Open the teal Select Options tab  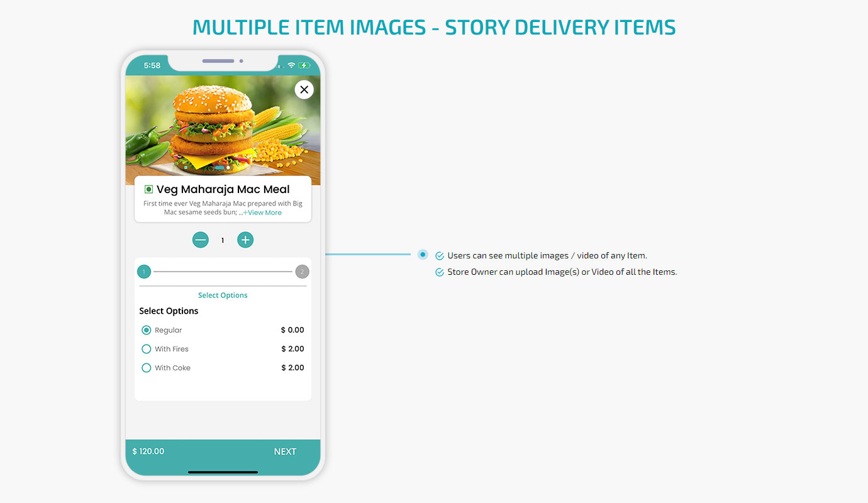(x=223, y=296)
